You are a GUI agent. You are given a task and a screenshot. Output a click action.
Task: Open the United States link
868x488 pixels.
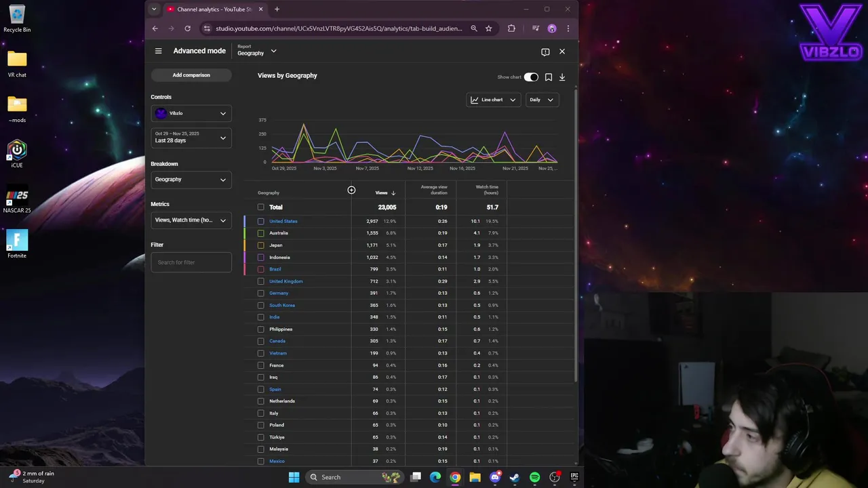[283, 221]
